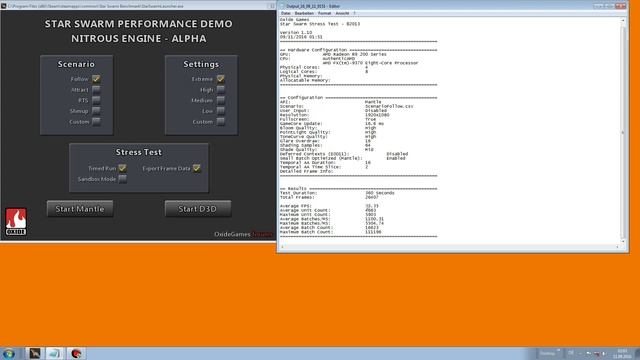640x360 pixels.
Task: Open the ? help menu in Notepad
Action: 354,13
